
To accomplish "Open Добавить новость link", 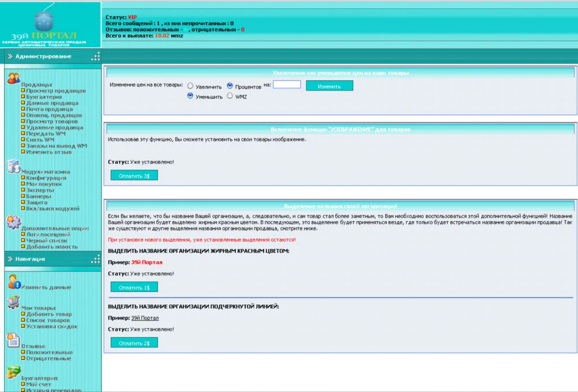I will click(x=52, y=247).
